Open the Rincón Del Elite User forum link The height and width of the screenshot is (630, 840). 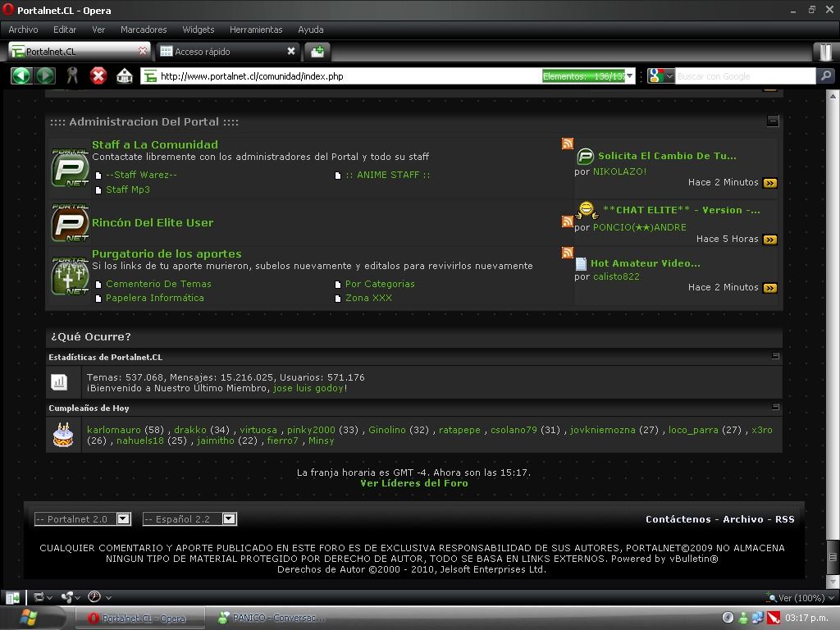point(153,222)
